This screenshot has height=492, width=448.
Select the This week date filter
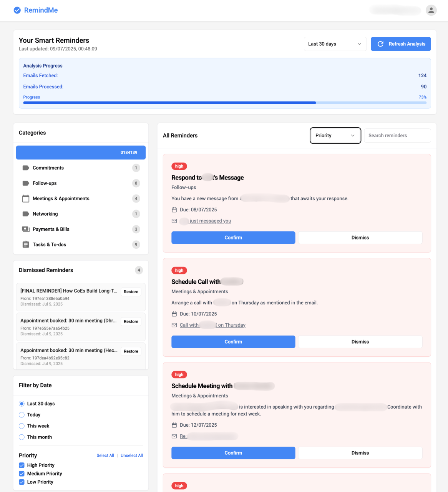[22, 426]
